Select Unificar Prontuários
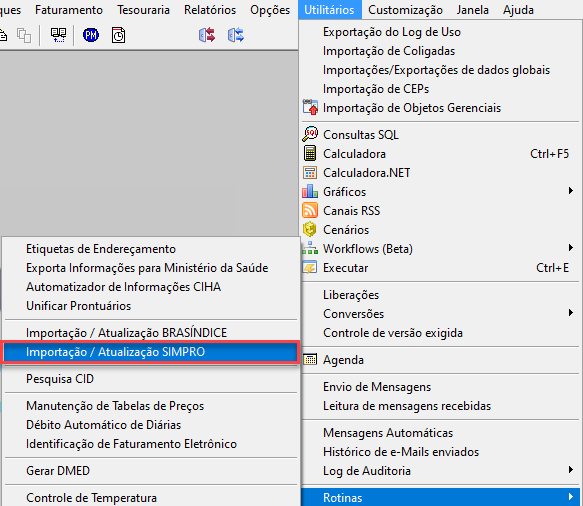The image size is (583, 506). click(x=151, y=306)
